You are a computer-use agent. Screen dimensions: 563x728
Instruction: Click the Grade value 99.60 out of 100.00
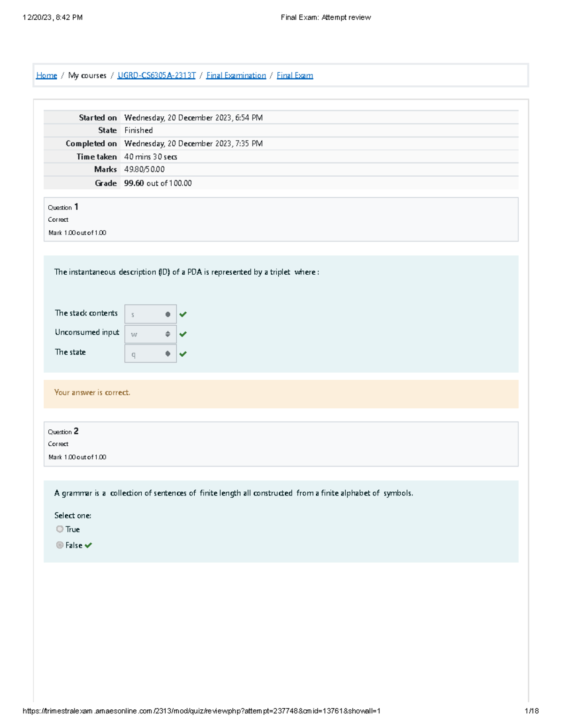click(158, 183)
